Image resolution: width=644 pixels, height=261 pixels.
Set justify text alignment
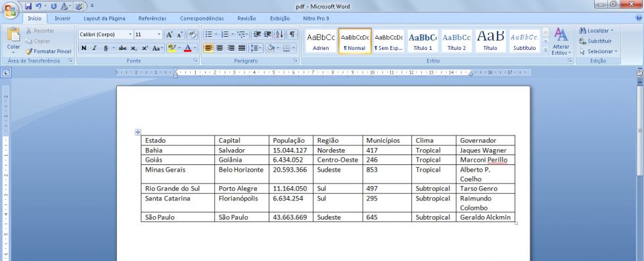point(242,48)
